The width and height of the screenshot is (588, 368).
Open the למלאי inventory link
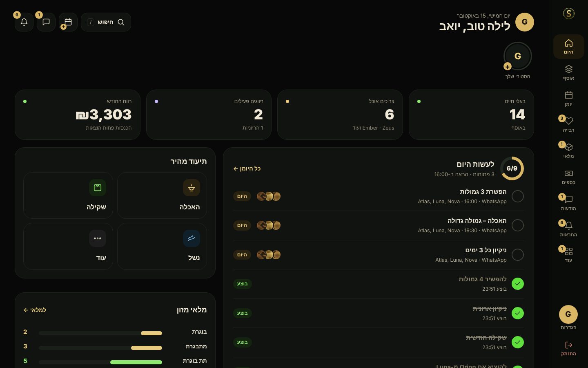[x=35, y=310]
